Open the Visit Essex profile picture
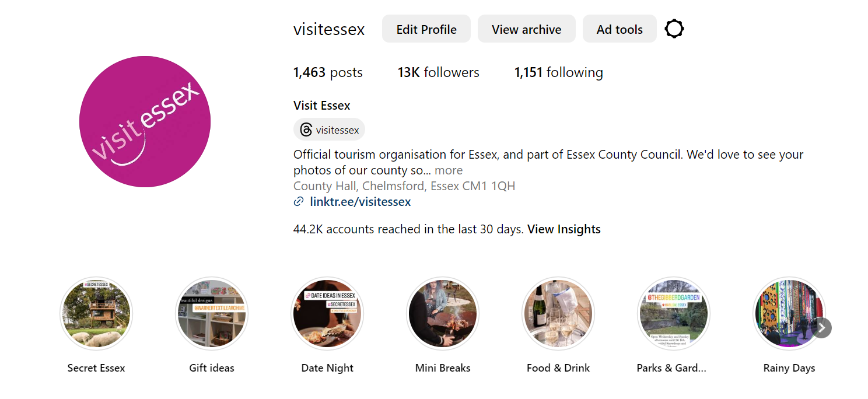Viewport: 868px width, 399px height. pos(145,121)
